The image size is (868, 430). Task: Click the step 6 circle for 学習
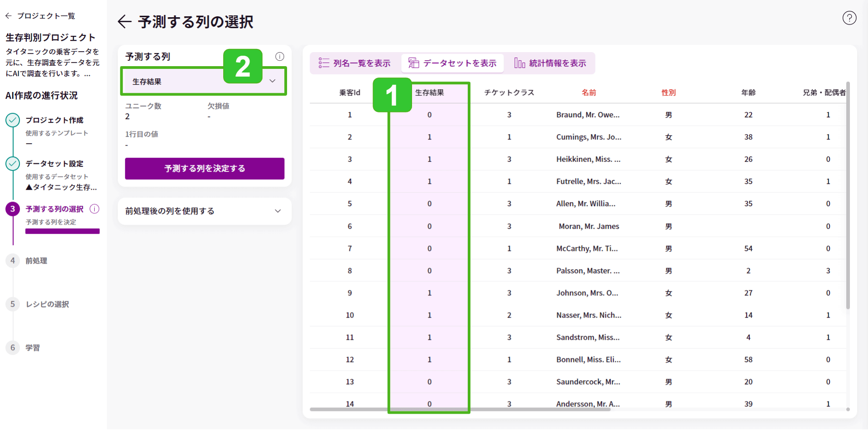[13, 348]
